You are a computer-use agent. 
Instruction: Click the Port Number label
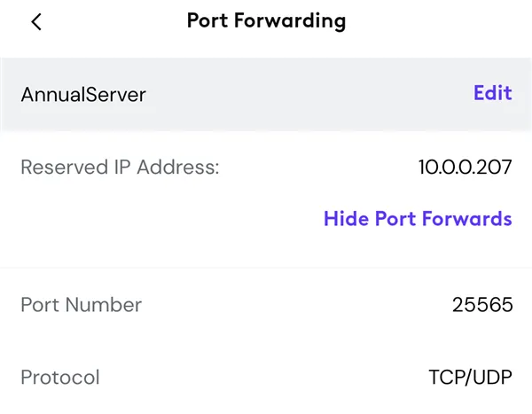tap(81, 305)
